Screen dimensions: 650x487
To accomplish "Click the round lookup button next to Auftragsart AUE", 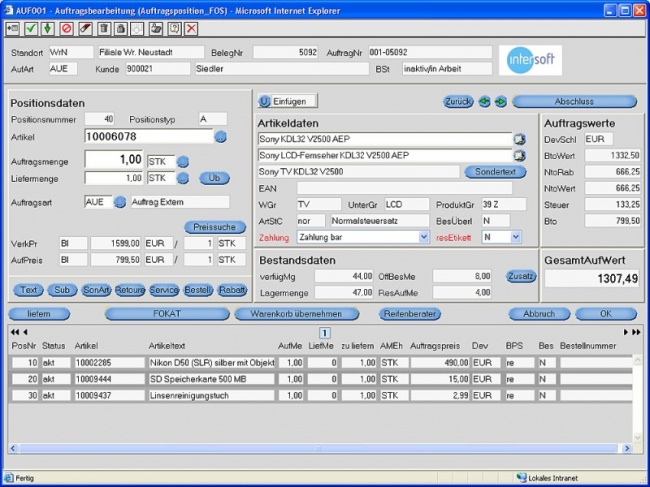I will pyautogui.click(x=120, y=202).
